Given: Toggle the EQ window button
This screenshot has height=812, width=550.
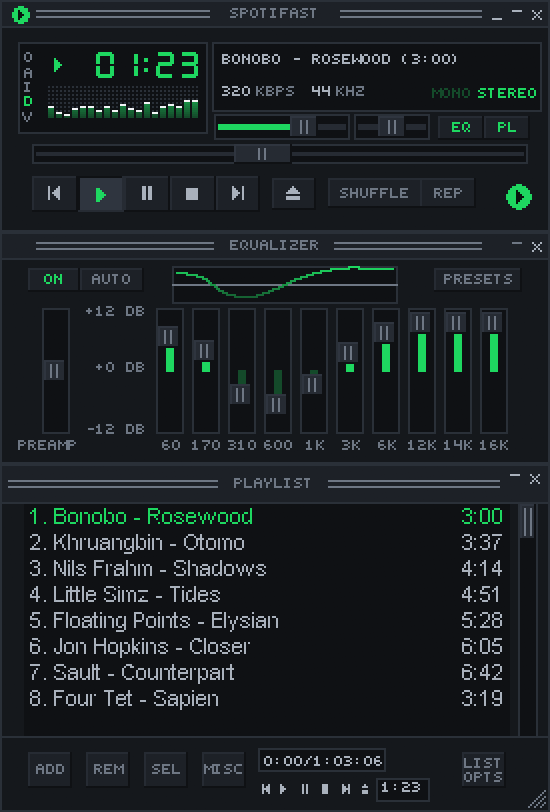Looking at the screenshot, I should (460, 127).
